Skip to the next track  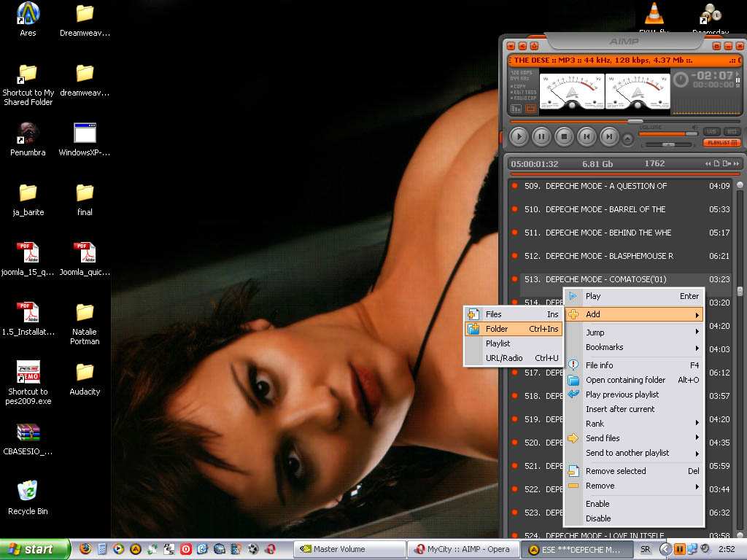pos(609,136)
